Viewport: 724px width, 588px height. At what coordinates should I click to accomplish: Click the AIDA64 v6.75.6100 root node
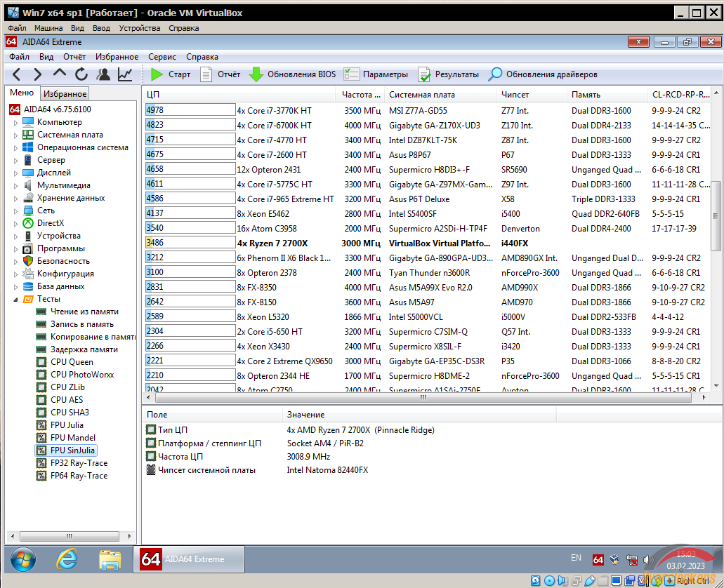point(58,109)
